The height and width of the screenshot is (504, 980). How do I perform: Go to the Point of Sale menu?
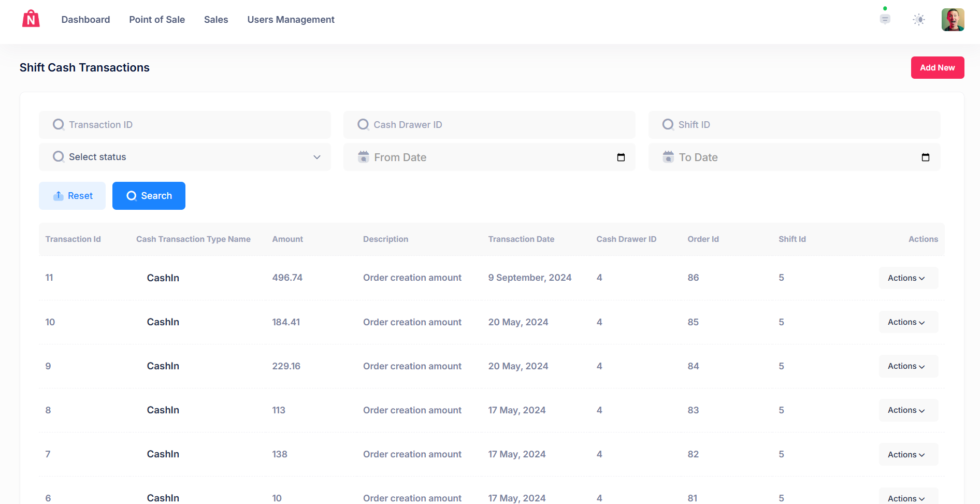pos(157,19)
